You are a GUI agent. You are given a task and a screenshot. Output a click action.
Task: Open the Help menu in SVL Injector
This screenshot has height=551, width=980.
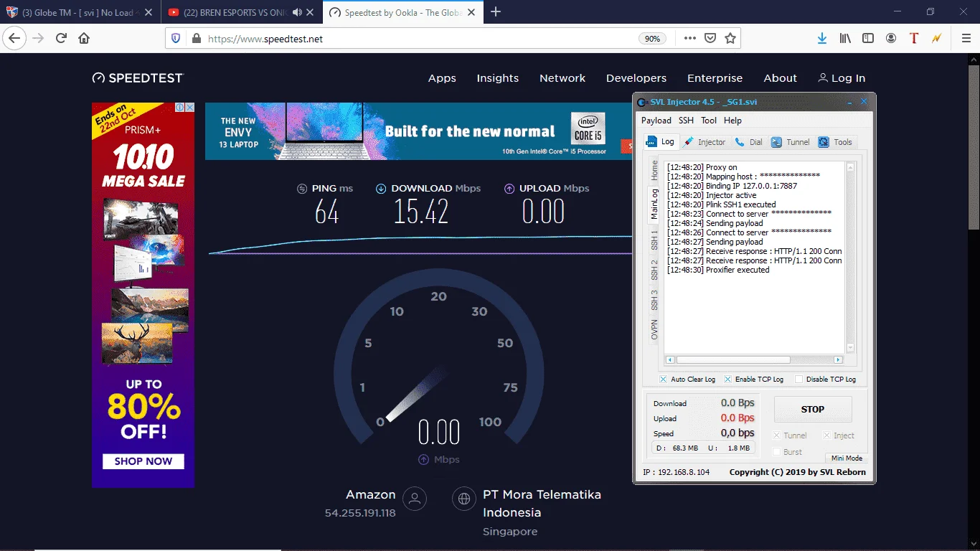(x=732, y=121)
